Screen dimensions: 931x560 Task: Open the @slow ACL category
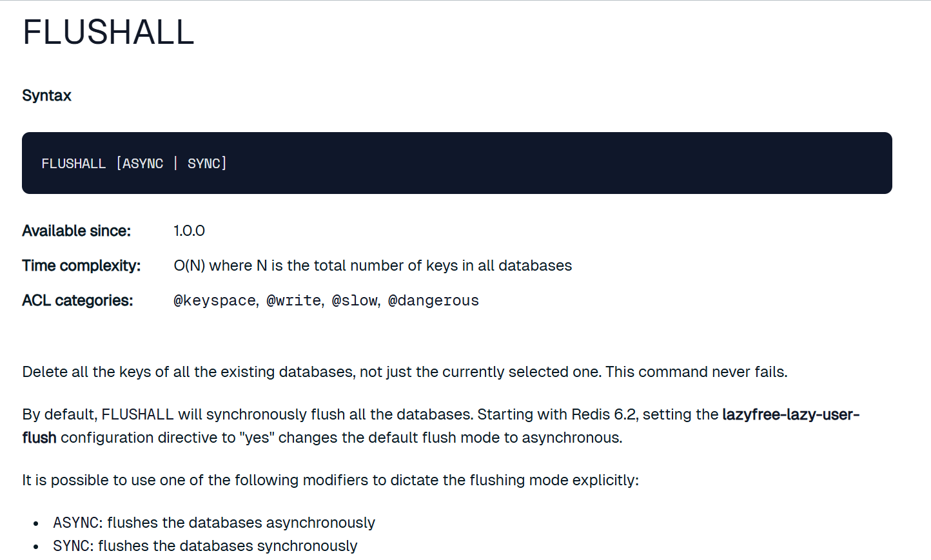coord(355,301)
